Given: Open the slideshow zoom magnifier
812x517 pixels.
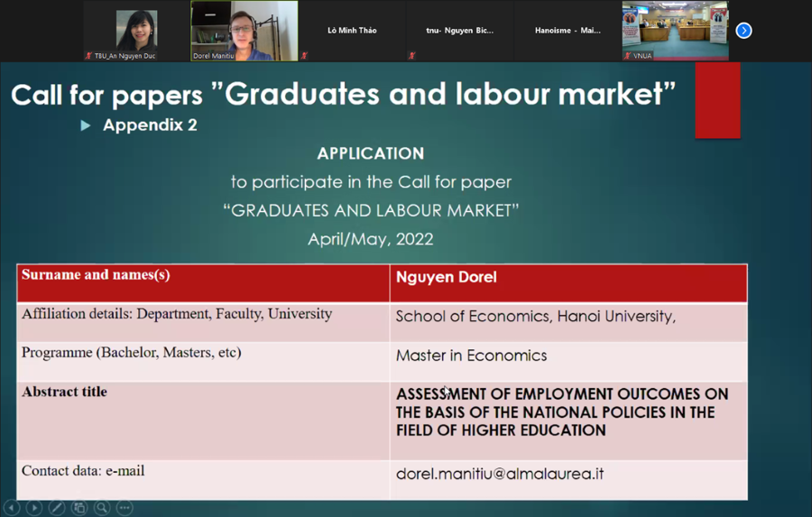Looking at the screenshot, I should tap(102, 508).
